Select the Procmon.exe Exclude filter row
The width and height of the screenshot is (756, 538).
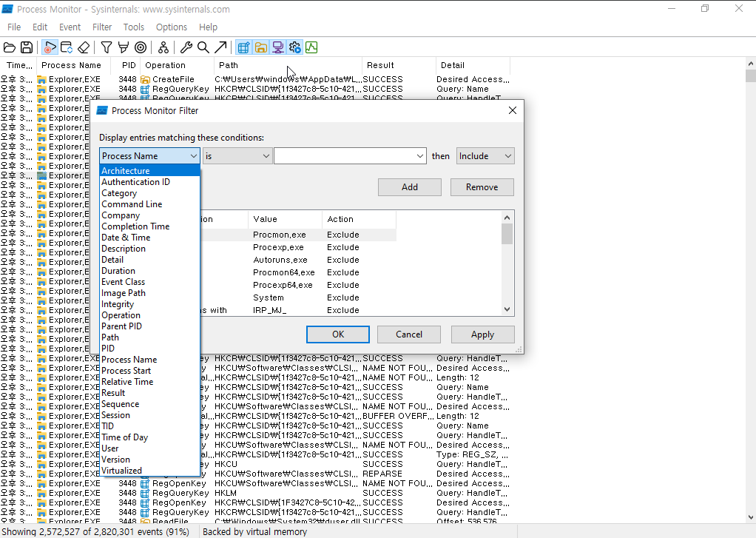coord(298,235)
